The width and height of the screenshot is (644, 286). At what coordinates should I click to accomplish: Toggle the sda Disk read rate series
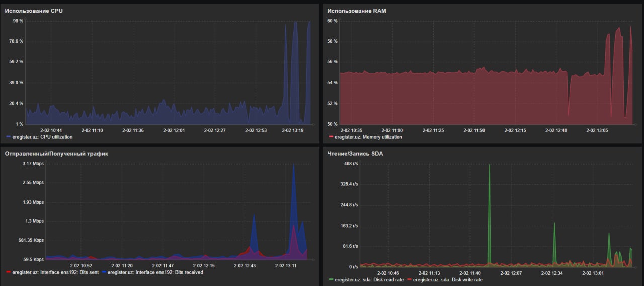coord(369,280)
